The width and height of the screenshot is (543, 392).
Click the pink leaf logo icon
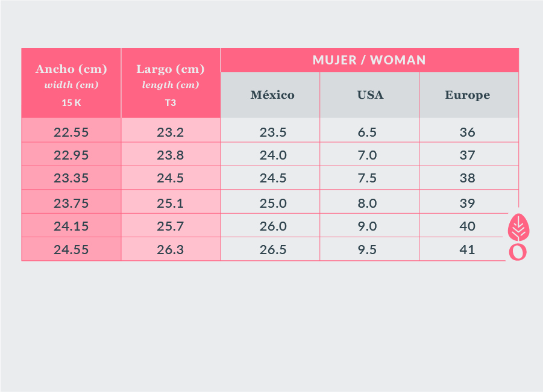point(517,226)
